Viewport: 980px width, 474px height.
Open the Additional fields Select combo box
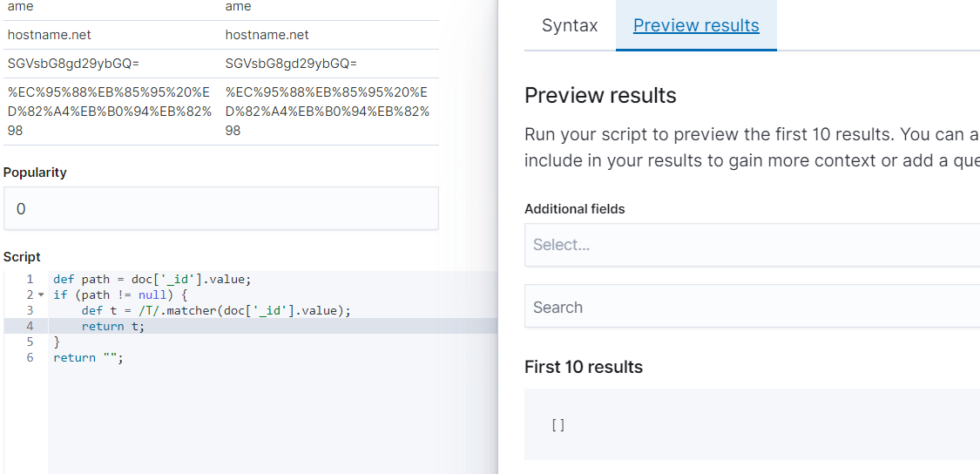752,245
